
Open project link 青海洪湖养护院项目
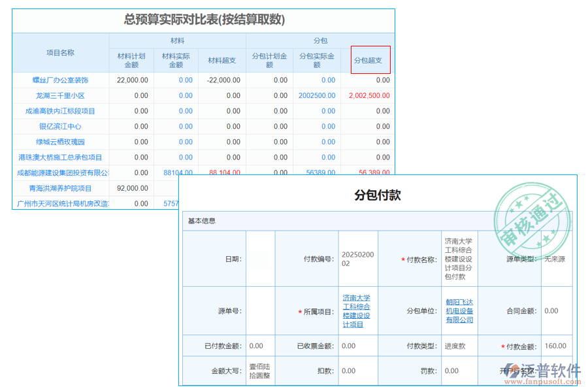click(x=59, y=188)
